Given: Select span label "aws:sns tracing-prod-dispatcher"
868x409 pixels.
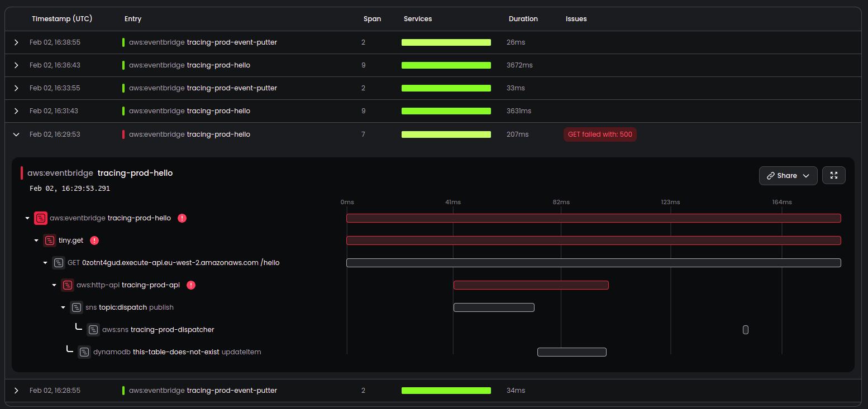Looking at the screenshot, I should click(158, 330).
